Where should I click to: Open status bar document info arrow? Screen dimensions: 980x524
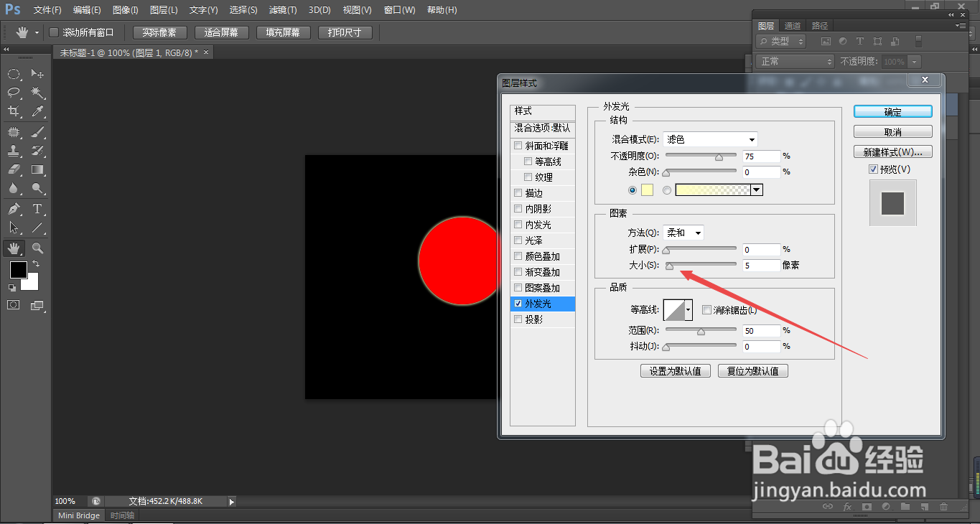coord(231,502)
